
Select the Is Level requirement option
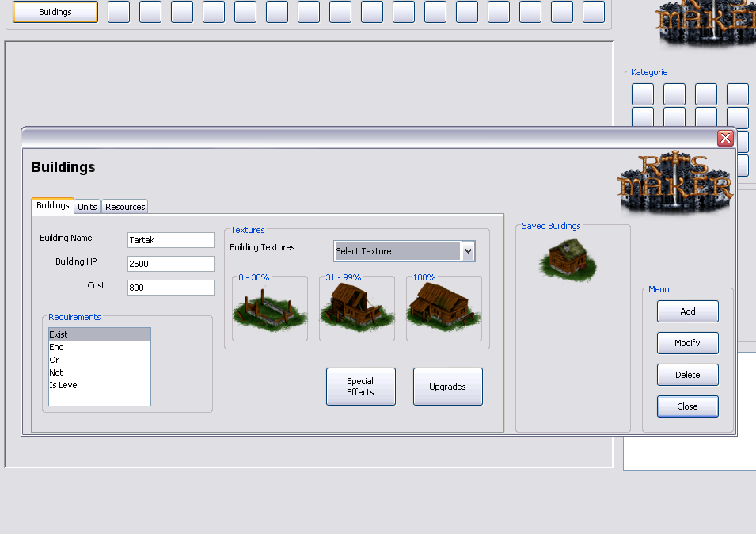pos(99,384)
